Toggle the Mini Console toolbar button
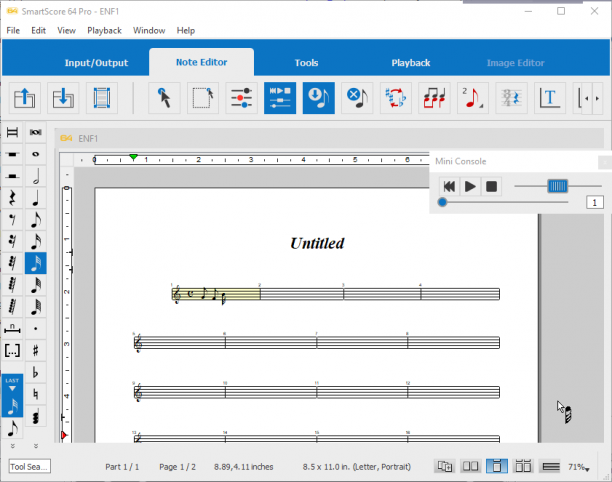Image resolution: width=612 pixels, height=482 pixels. click(280, 98)
